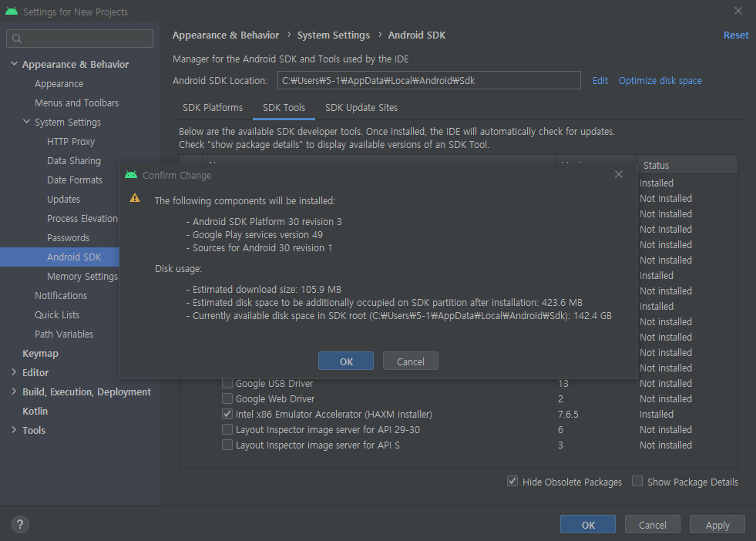
Task: Click the help question mark button
Action: coord(20,524)
